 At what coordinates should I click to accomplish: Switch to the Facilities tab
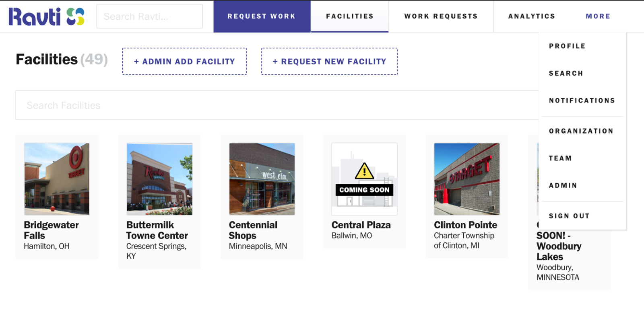click(350, 16)
